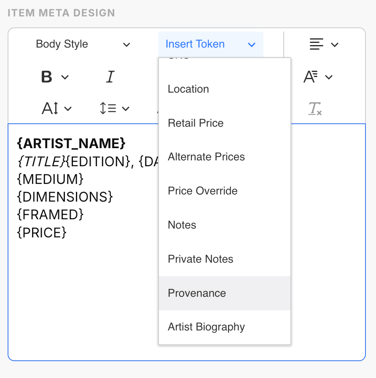Open the Body Style dropdown
The width and height of the screenshot is (376, 378).
click(83, 44)
